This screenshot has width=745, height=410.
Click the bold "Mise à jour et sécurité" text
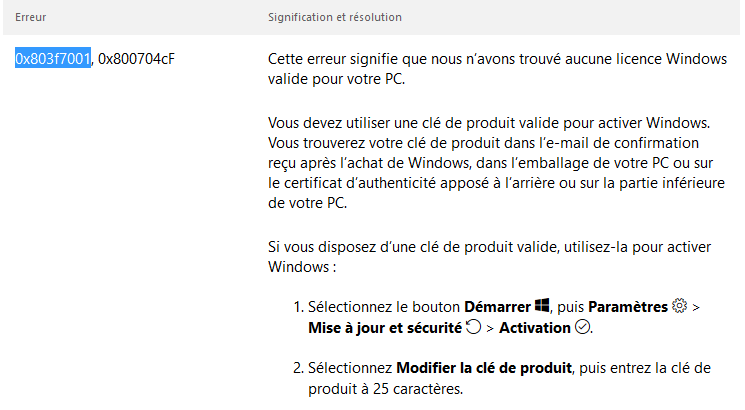click(x=385, y=328)
